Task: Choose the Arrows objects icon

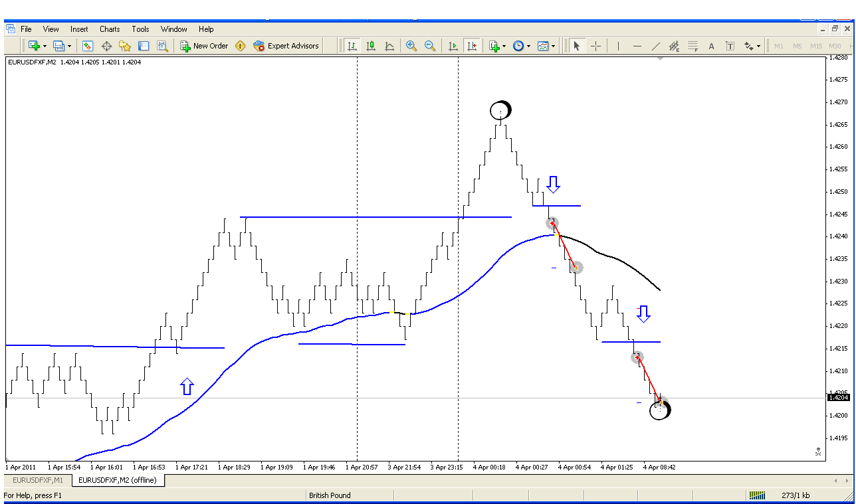Action: pyautogui.click(x=748, y=46)
